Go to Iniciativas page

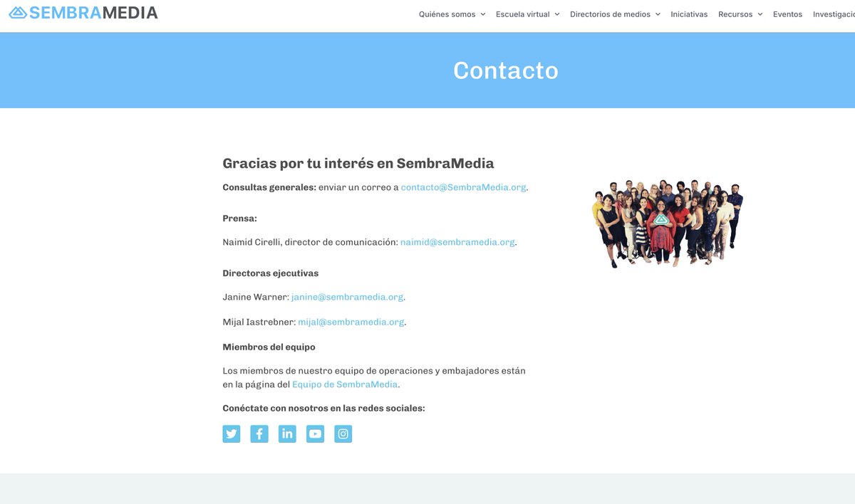pos(689,14)
